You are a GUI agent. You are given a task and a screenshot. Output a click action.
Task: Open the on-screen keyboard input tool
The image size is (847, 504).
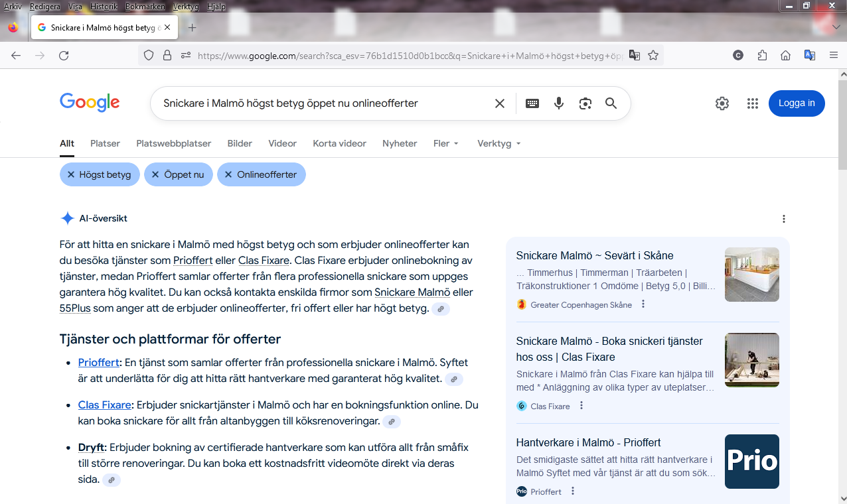click(x=532, y=103)
